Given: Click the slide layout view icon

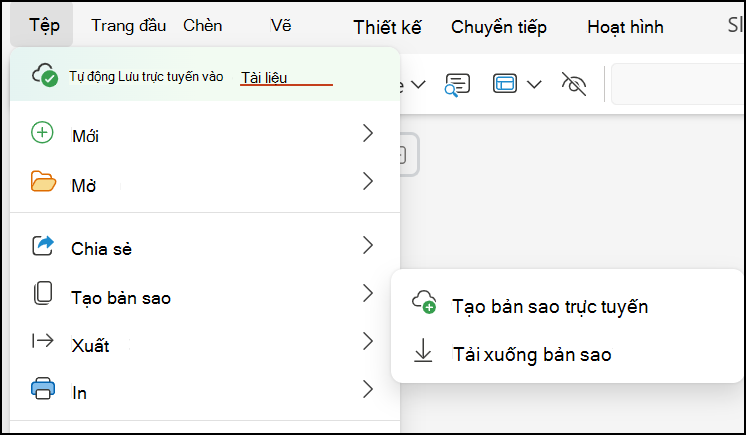Looking at the screenshot, I should [505, 83].
